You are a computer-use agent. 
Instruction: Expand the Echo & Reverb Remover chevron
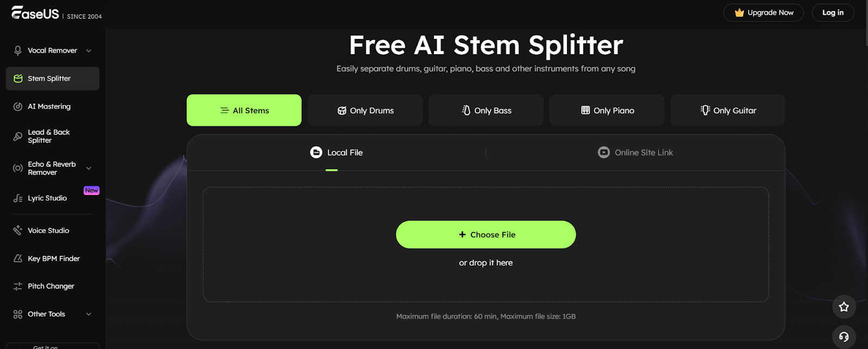89,168
